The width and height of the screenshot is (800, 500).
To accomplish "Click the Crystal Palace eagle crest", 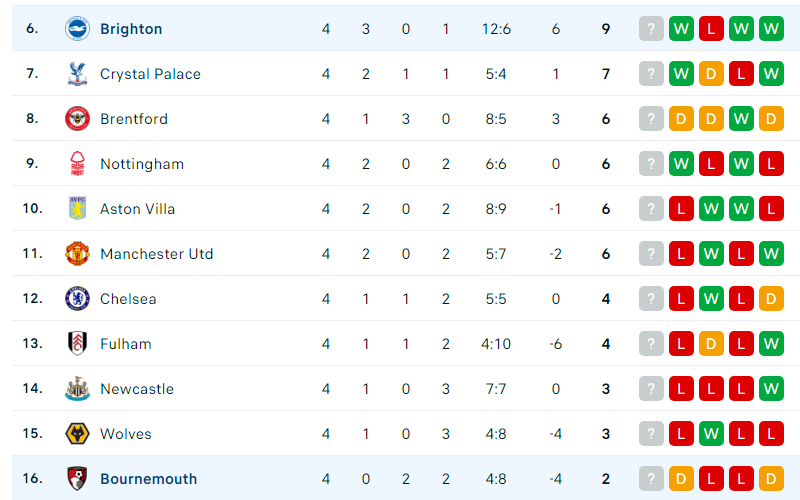I will tap(78, 73).
